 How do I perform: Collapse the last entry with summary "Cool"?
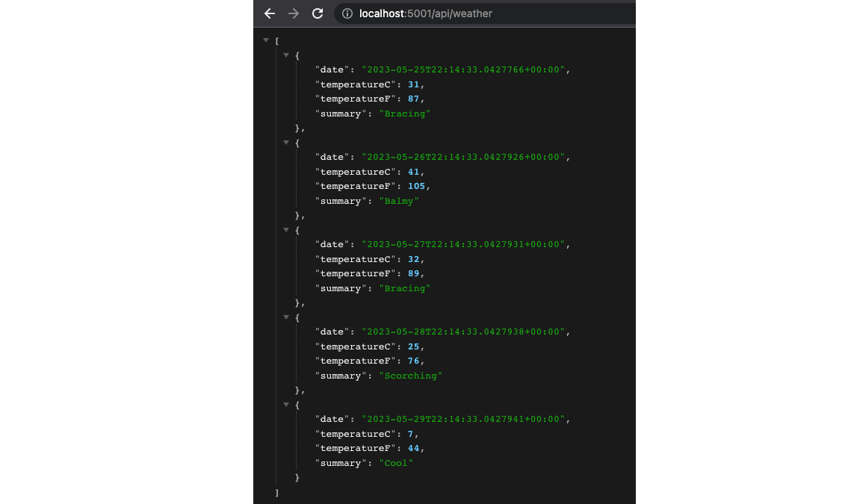click(x=286, y=404)
